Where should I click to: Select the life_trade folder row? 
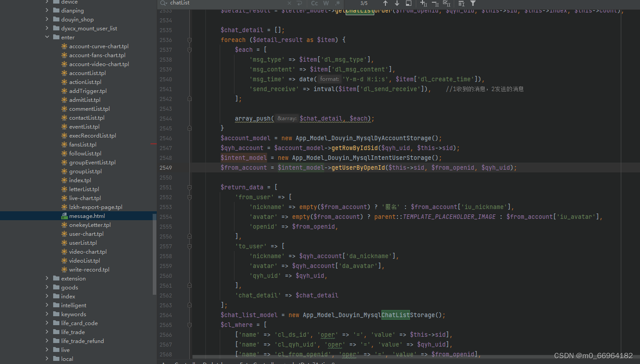(x=78, y=332)
